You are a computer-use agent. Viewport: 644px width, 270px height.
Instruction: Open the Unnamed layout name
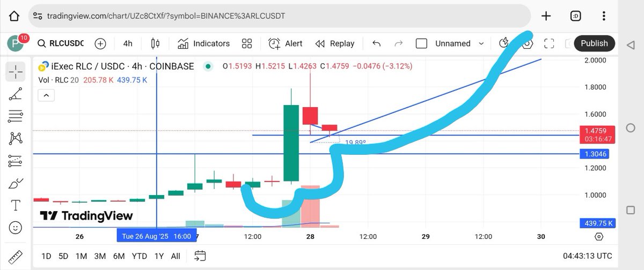[452, 43]
